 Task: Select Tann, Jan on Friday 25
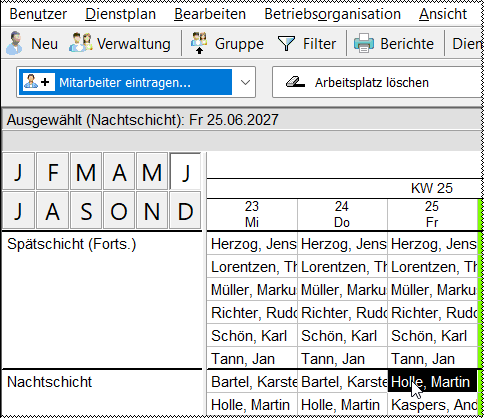[432, 359]
